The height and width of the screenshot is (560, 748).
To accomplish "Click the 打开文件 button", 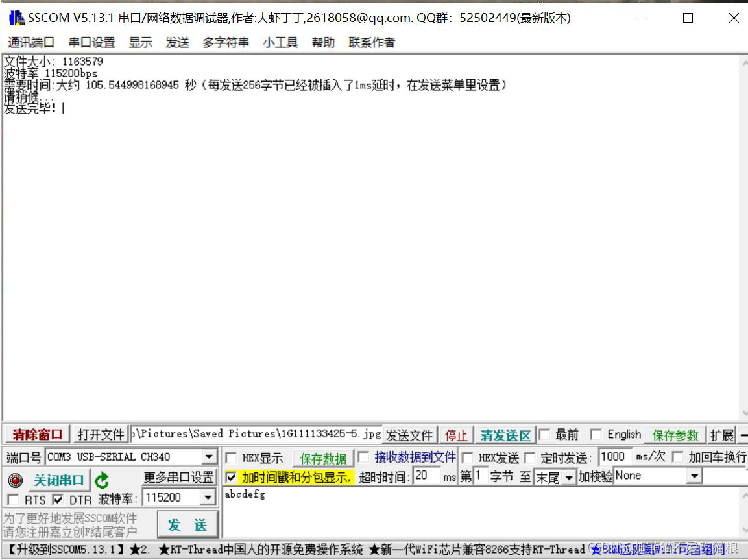I will pyautogui.click(x=101, y=435).
